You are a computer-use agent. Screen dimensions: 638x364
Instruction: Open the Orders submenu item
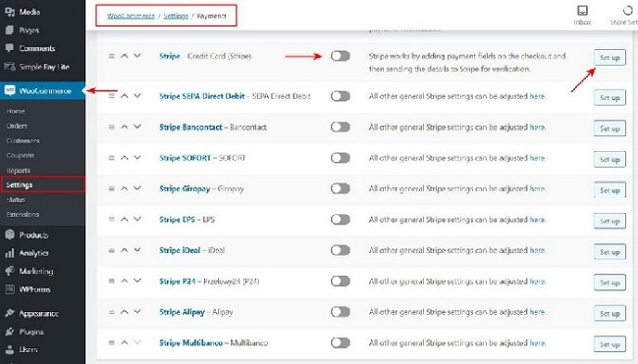click(17, 126)
